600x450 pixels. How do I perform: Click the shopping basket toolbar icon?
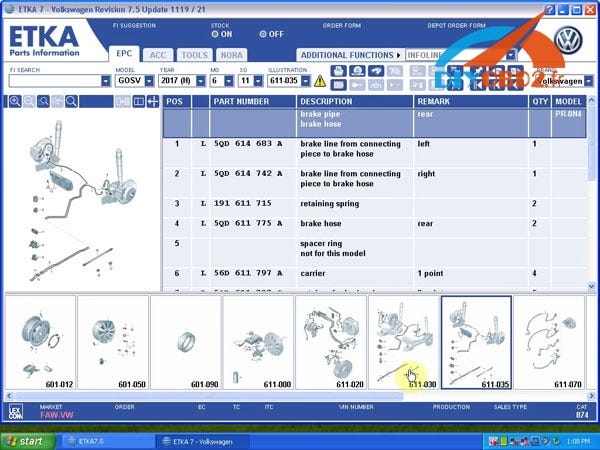[x=338, y=71]
